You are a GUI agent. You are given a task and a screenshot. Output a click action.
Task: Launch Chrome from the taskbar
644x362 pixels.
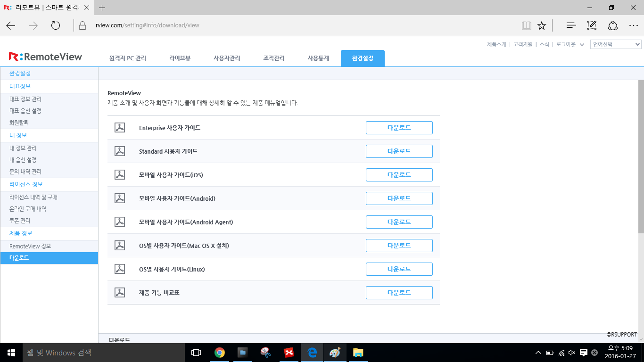[x=219, y=353]
